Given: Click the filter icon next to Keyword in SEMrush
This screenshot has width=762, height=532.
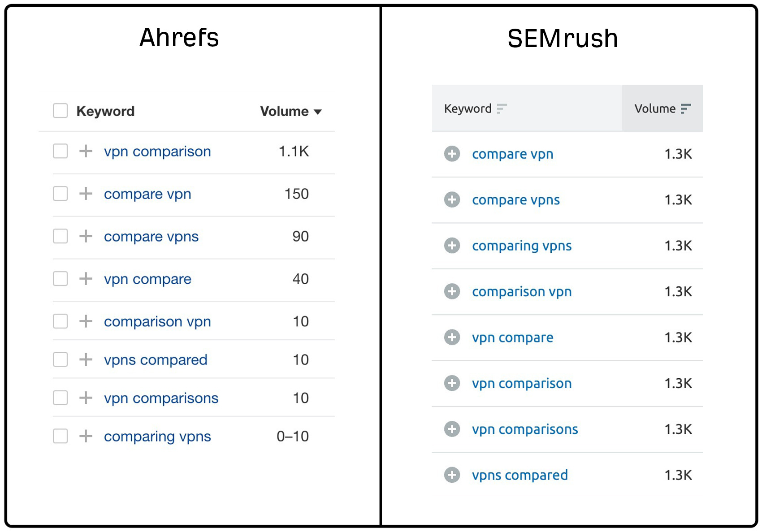Looking at the screenshot, I should pyautogui.click(x=502, y=108).
